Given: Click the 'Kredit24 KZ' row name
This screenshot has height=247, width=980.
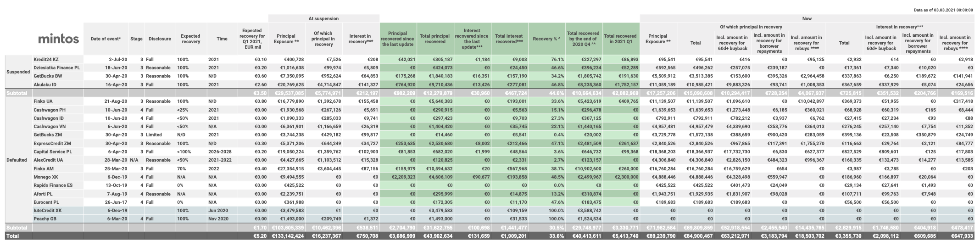Looking at the screenshot, I should 46,60.
